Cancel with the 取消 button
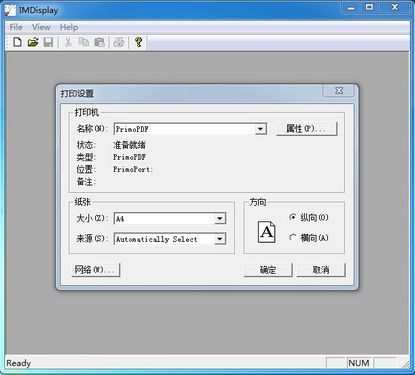The image size is (415, 375). click(x=321, y=270)
